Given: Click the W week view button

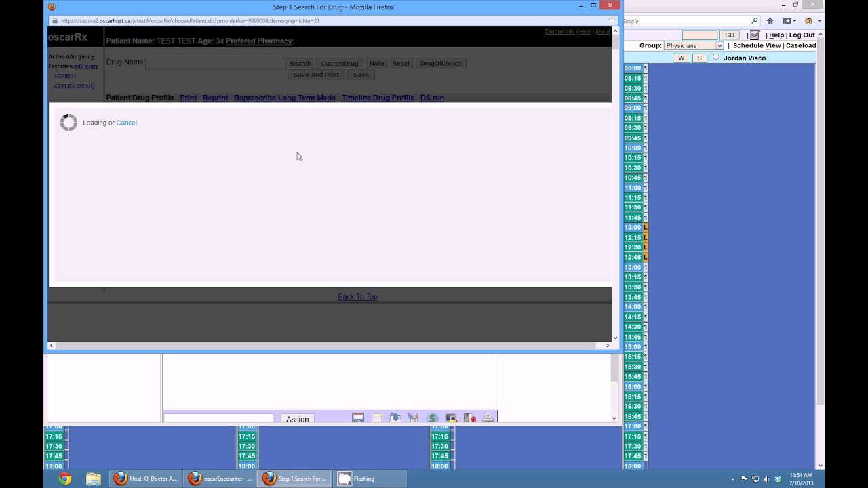Looking at the screenshot, I should pos(682,58).
